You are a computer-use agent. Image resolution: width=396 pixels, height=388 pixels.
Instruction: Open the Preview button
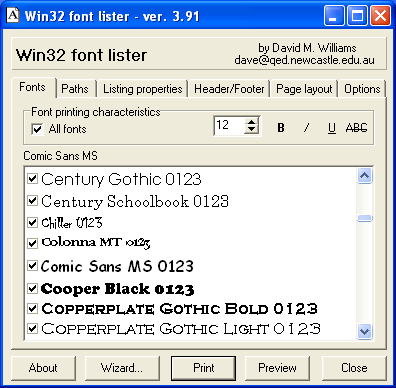[277, 368]
